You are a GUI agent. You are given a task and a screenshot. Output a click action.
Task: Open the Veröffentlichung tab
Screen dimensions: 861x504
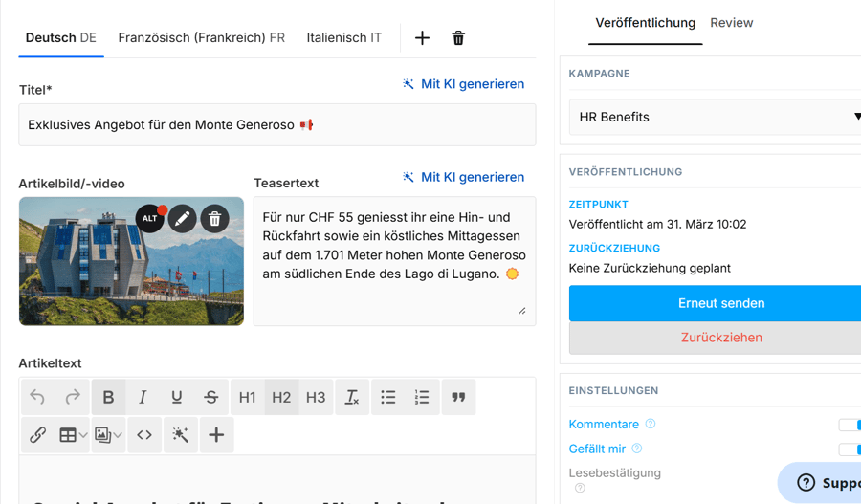[x=645, y=23]
